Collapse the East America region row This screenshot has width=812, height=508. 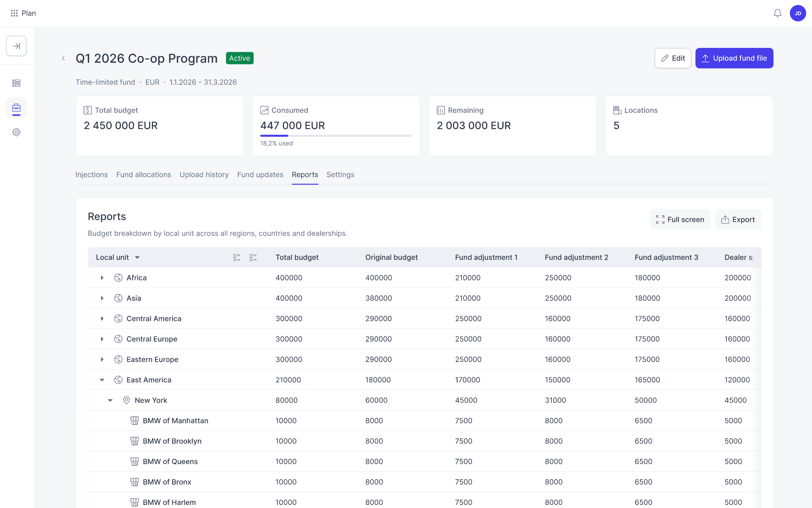[102, 380]
